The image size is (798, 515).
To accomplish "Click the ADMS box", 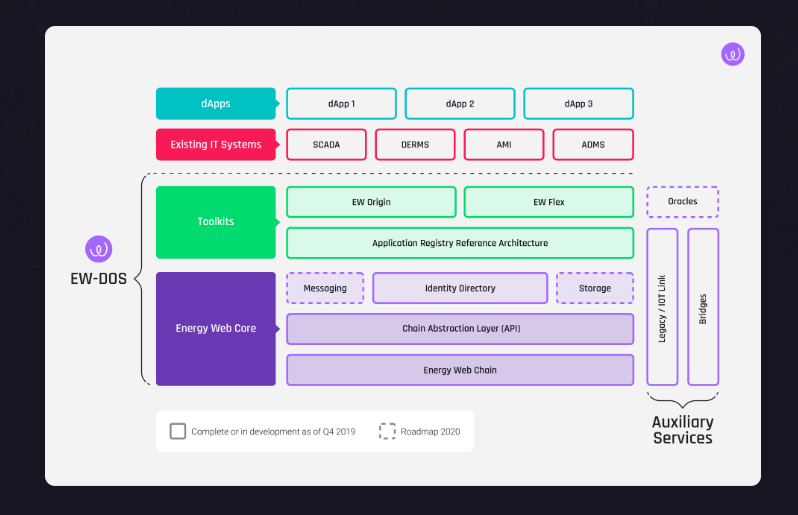I will (x=593, y=145).
